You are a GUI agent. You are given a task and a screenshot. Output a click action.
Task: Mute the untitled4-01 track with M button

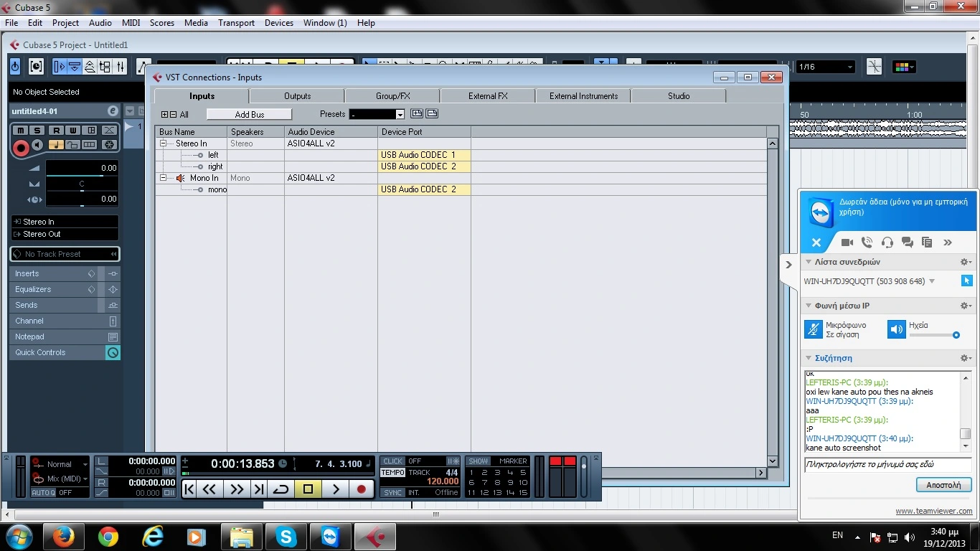pos(21,130)
